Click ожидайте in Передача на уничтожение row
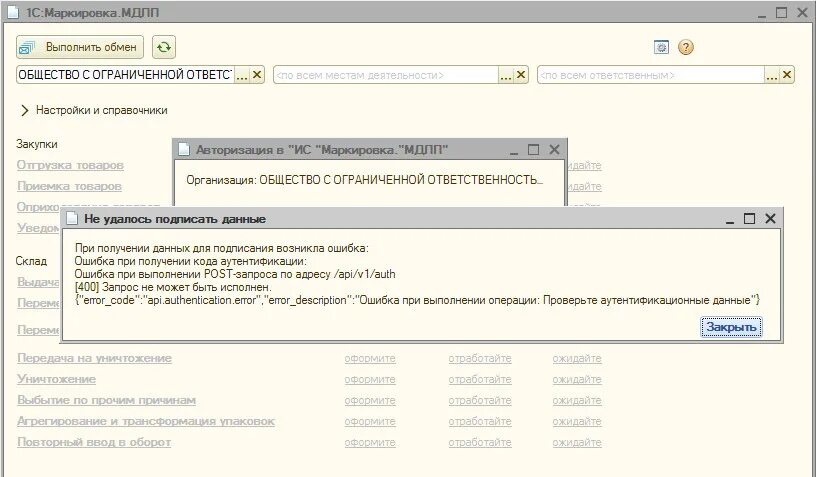The height and width of the screenshot is (477, 816). tap(577, 358)
